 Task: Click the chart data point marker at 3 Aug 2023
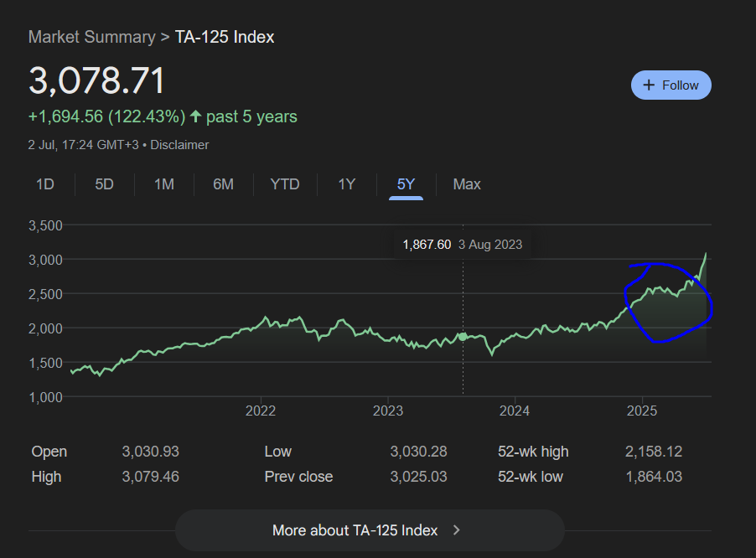click(x=463, y=337)
